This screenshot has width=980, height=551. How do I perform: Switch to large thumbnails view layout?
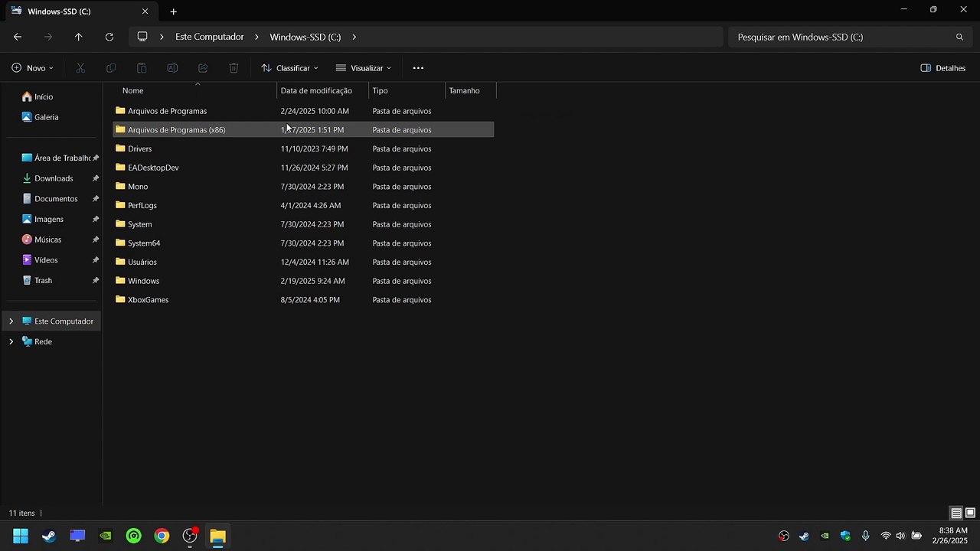point(970,513)
